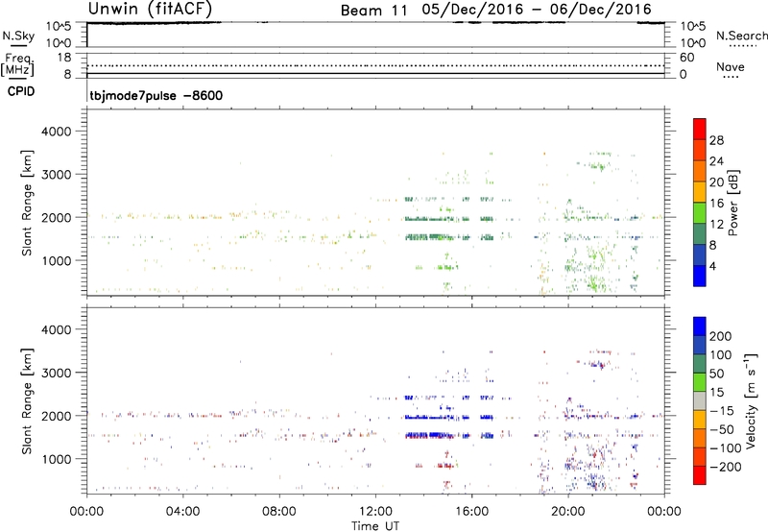768x532 pixels.
Task: Click the red segment below -200 on the Velocity colorbar
Action: click(700, 475)
